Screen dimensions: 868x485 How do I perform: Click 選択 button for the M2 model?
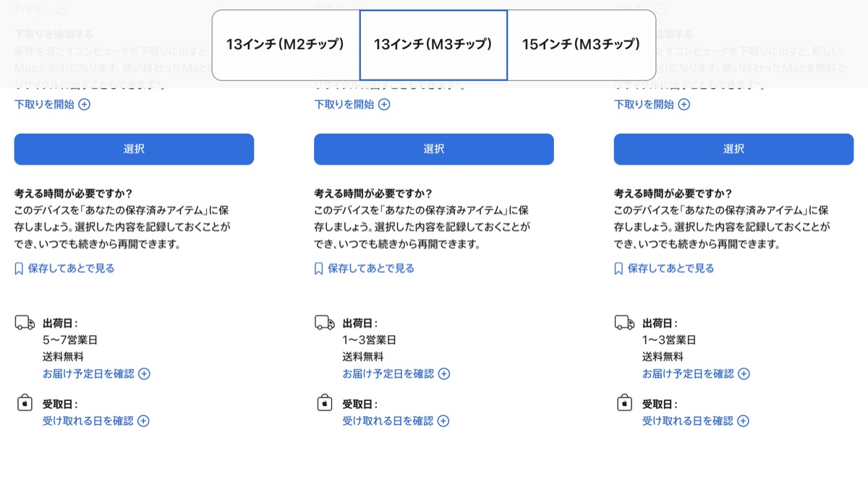(x=134, y=149)
